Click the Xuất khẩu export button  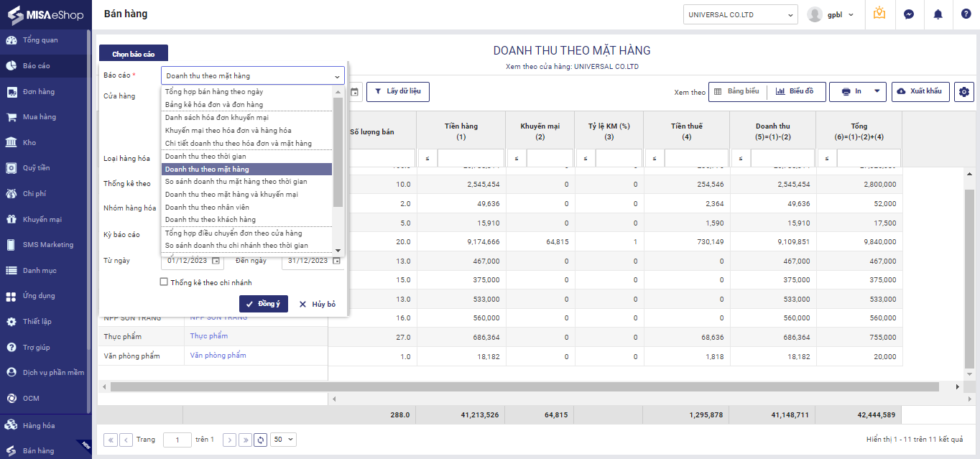920,91
